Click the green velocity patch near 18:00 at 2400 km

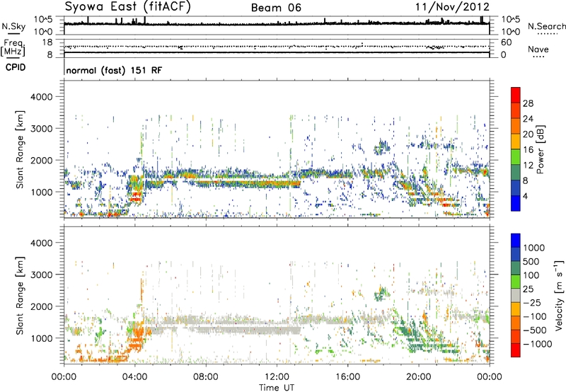(x=381, y=294)
